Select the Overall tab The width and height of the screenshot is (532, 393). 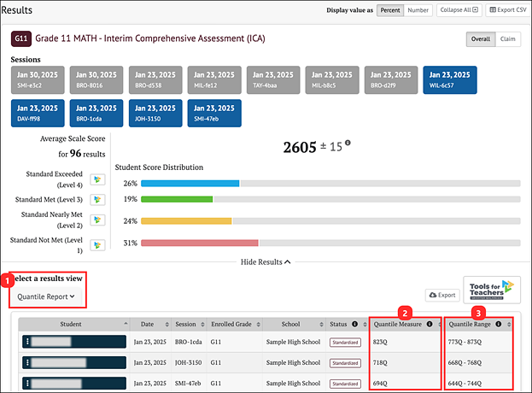point(481,39)
